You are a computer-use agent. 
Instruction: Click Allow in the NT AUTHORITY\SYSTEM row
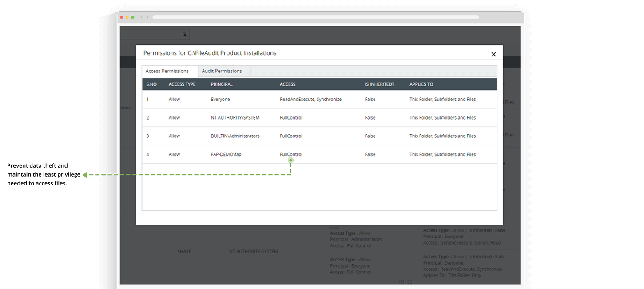pos(174,118)
